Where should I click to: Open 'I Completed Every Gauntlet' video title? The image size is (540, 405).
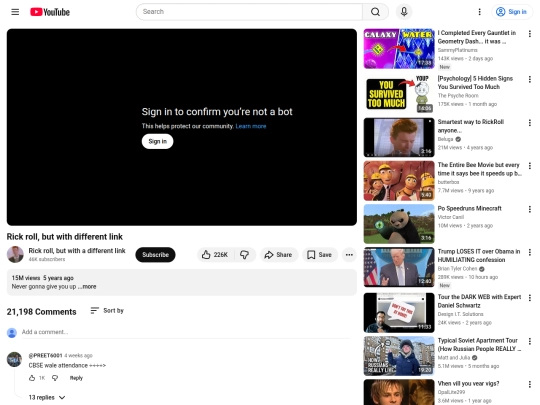click(x=477, y=37)
